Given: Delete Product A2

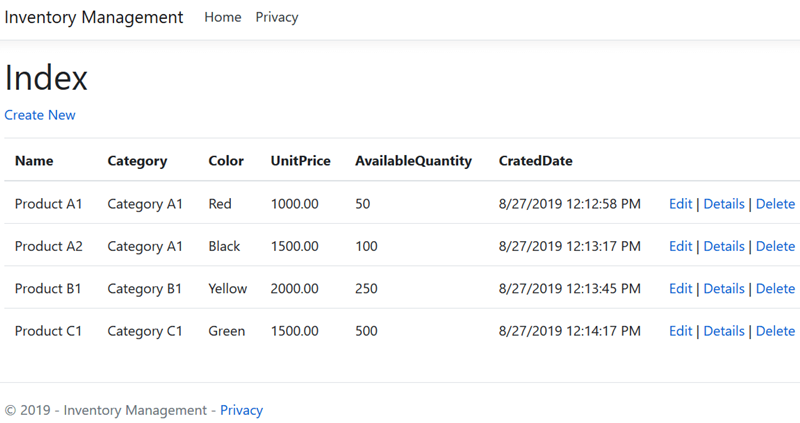Looking at the screenshot, I should pyautogui.click(x=775, y=246).
